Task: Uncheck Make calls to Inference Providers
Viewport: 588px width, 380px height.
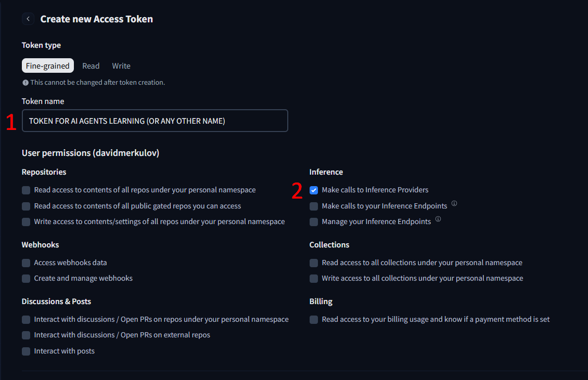Action: [314, 190]
